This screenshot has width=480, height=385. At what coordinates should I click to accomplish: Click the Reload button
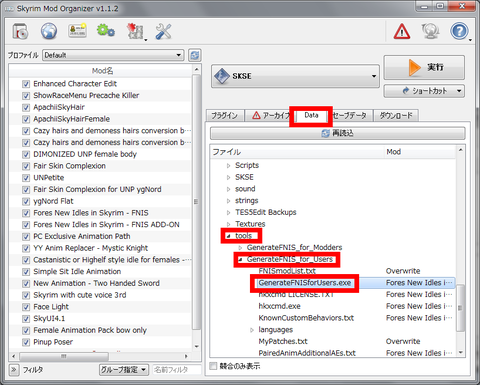337,133
